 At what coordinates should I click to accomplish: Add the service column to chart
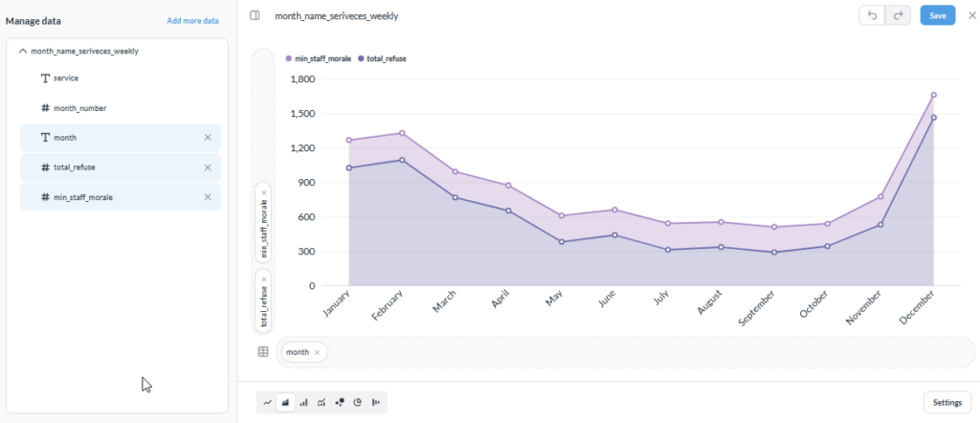[x=120, y=78]
